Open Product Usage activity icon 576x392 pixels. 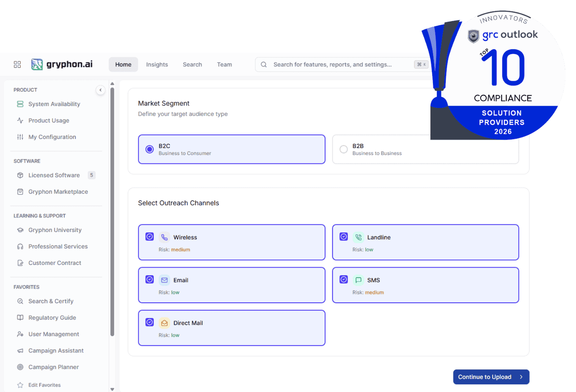point(20,121)
